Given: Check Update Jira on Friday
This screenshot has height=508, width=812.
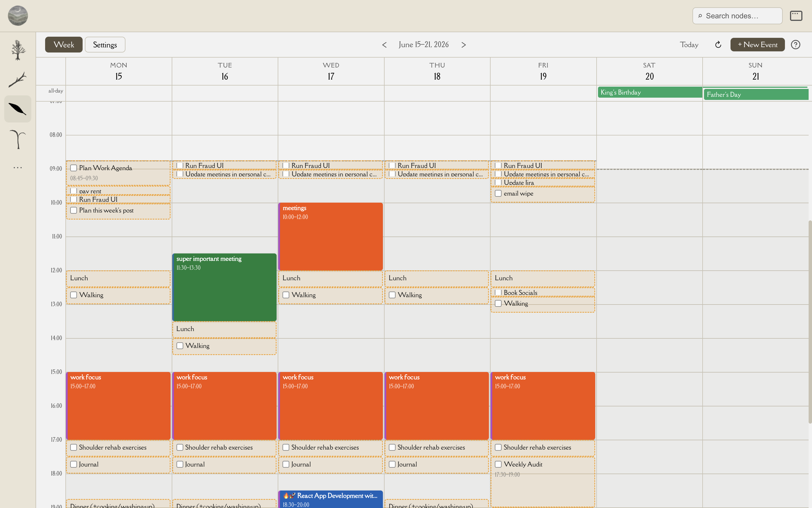Looking at the screenshot, I should (x=498, y=182).
